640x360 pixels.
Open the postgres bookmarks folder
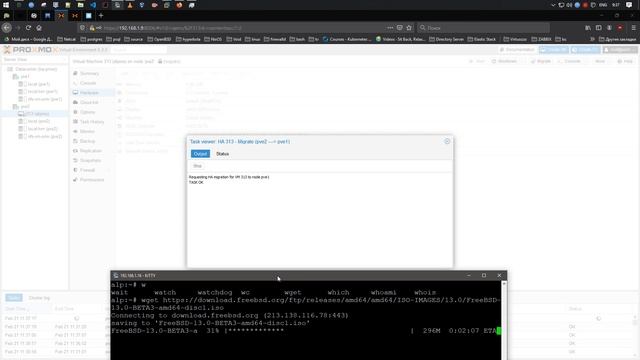91,39
